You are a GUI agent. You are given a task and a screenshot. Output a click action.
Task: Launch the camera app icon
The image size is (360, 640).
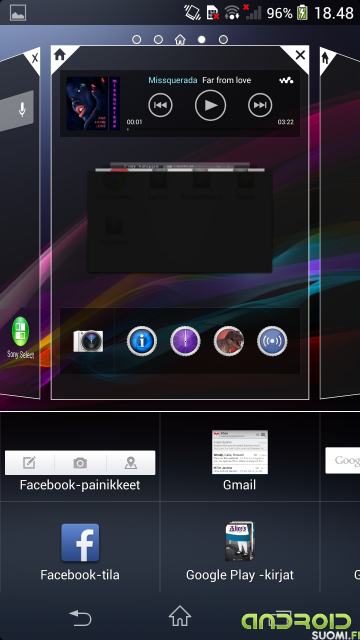click(x=88, y=341)
